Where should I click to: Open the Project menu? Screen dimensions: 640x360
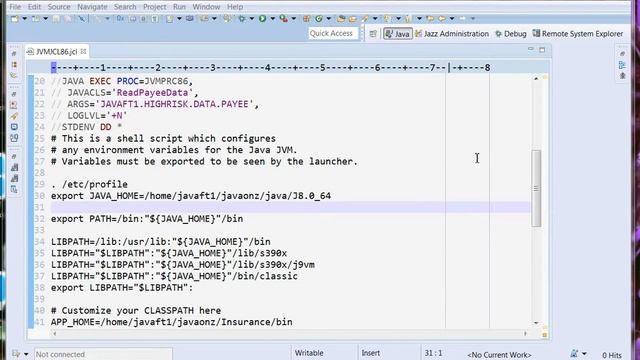point(154,7)
